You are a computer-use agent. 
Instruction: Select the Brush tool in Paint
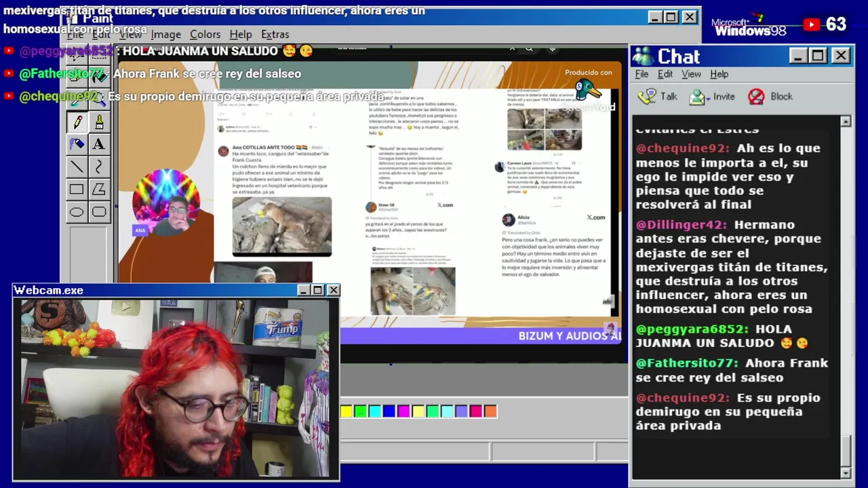click(99, 122)
